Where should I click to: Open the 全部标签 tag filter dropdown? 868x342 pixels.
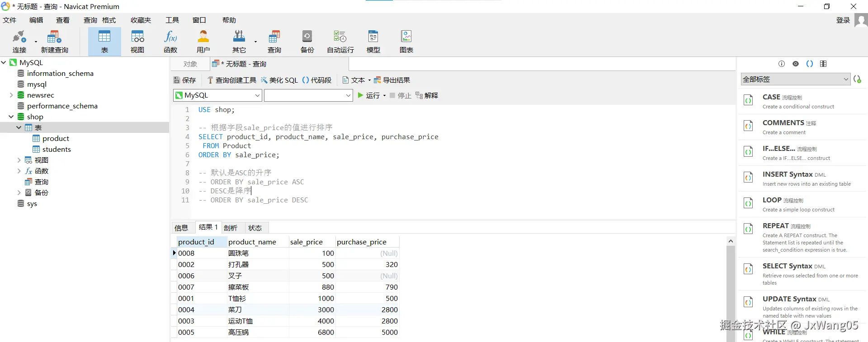pyautogui.click(x=796, y=79)
